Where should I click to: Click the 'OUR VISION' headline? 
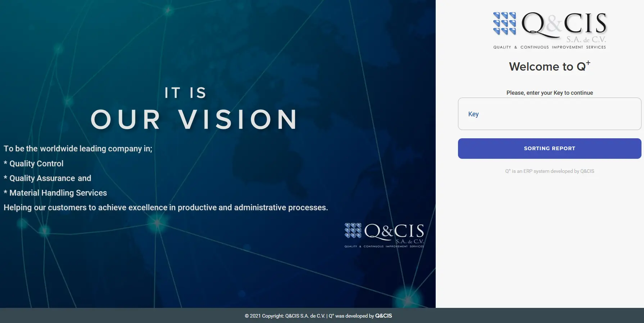194,119
